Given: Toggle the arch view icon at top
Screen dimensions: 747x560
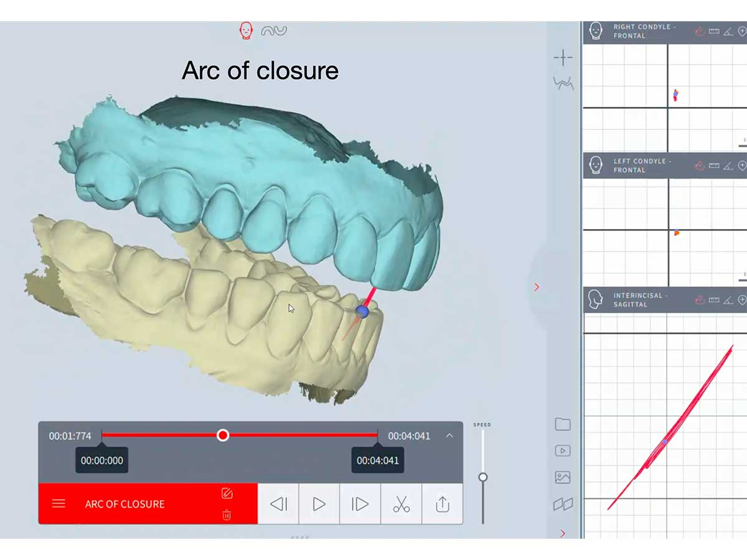Looking at the screenshot, I should pos(274,30).
